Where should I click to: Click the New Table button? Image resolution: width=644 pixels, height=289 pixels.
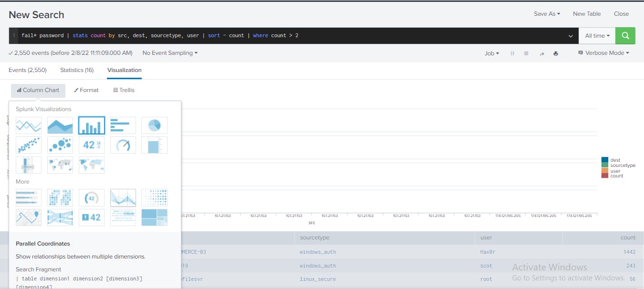587,14
